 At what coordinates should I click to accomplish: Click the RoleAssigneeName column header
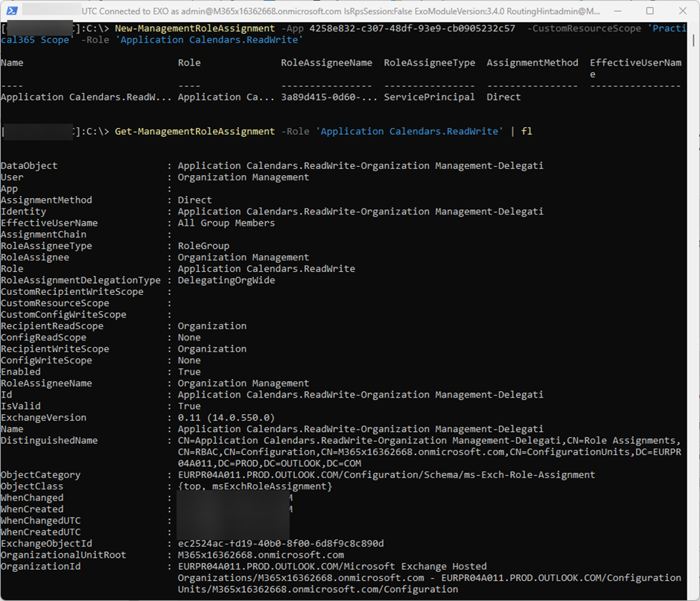326,63
